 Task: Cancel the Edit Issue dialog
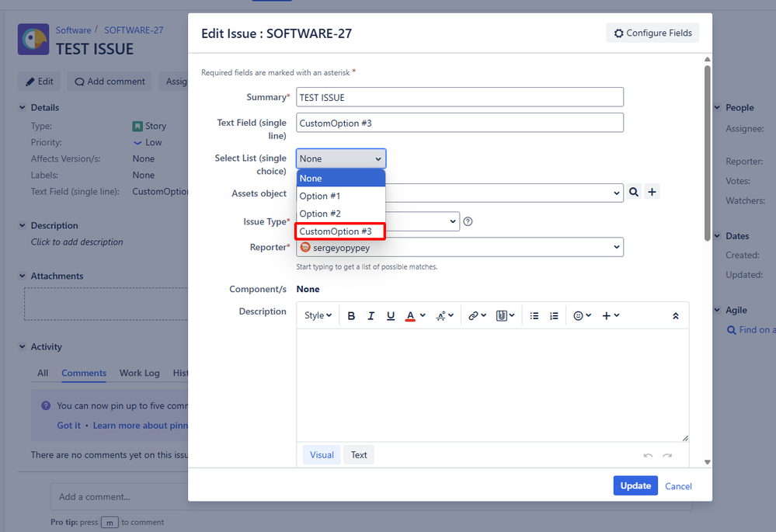click(678, 486)
